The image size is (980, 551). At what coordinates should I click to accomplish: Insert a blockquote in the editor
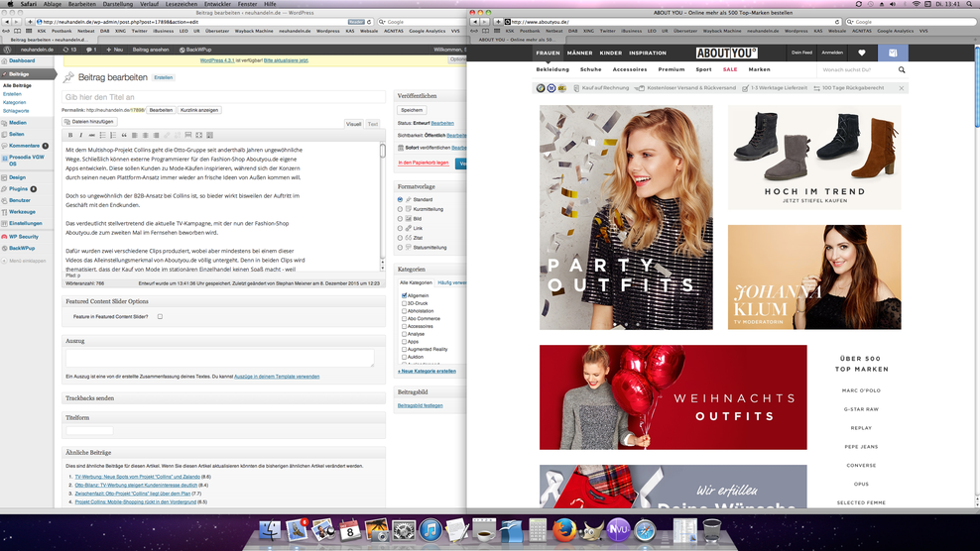(x=124, y=135)
